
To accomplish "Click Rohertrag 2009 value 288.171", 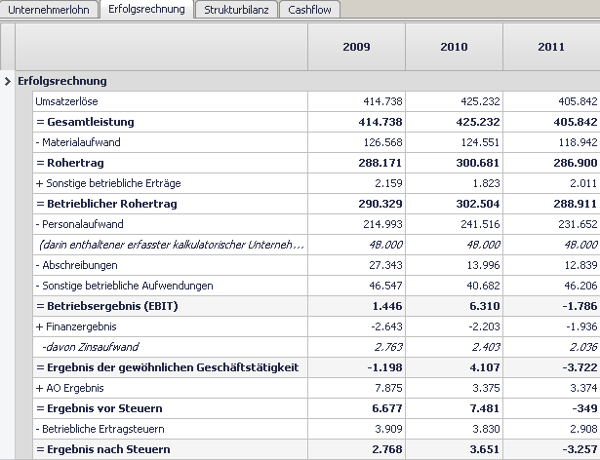I will coord(380,163).
